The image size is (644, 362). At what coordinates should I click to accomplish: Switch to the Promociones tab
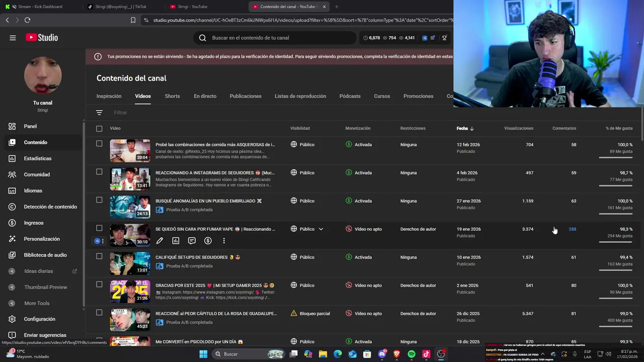pyautogui.click(x=418, y=96)
